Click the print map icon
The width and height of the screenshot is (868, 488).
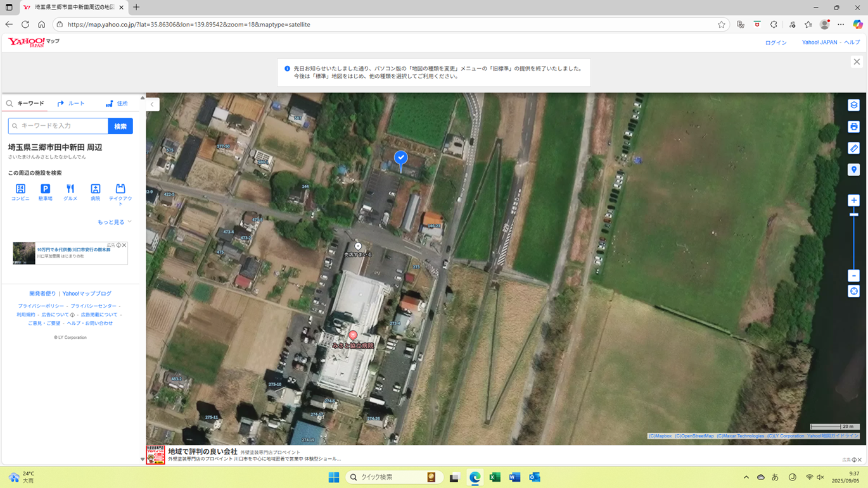coord(853,127)
